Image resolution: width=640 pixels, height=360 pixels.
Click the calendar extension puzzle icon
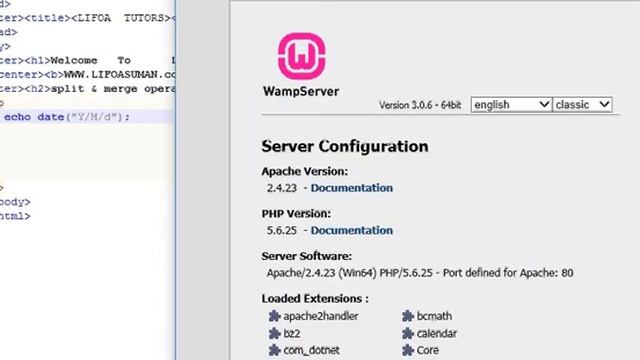click(408, 333)
